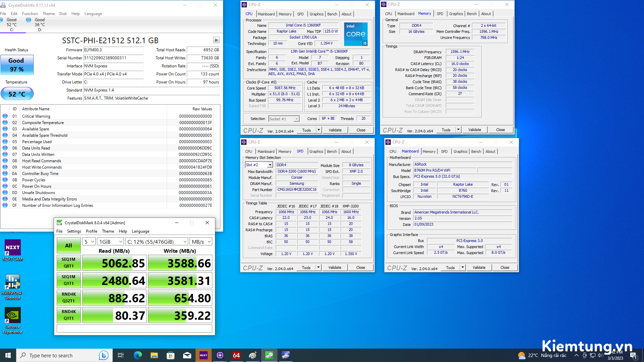The width and height of the screenshot is (644, 362).
Task: Run all benchmarks with All button
Action: point(68,246)
